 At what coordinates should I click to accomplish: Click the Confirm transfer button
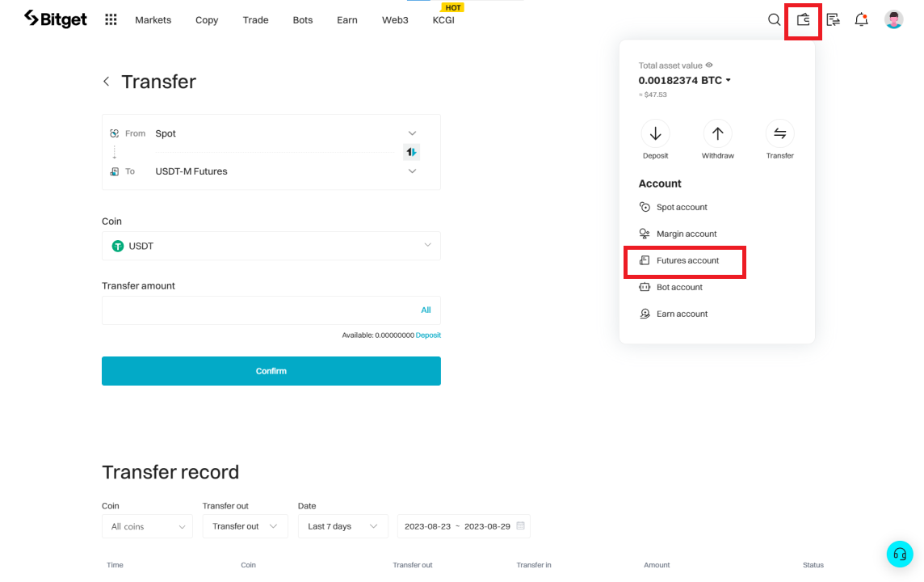(271, 371)
